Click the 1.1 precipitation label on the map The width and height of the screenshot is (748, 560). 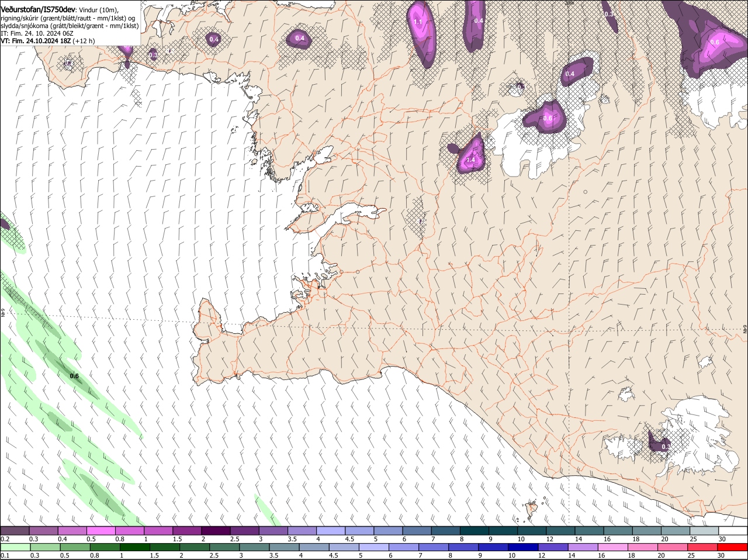pyautogui.click(x=418, y=22)
